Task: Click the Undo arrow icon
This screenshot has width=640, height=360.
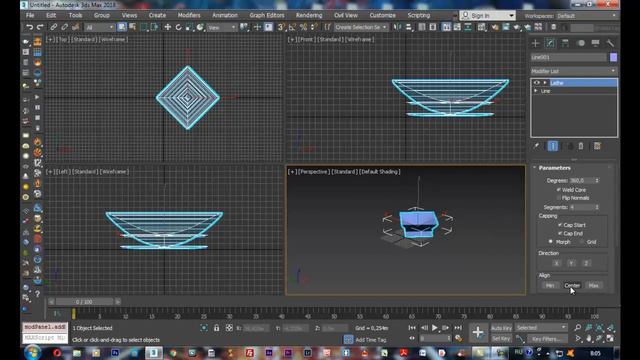Action: (x=29, y=27)
